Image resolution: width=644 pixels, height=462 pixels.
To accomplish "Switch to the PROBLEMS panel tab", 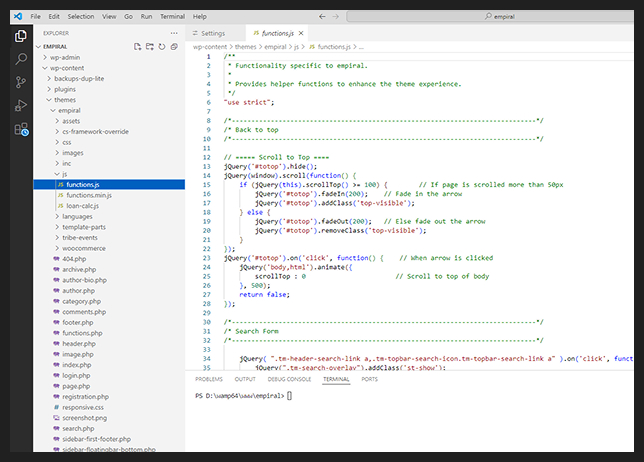I will [208, 380].
